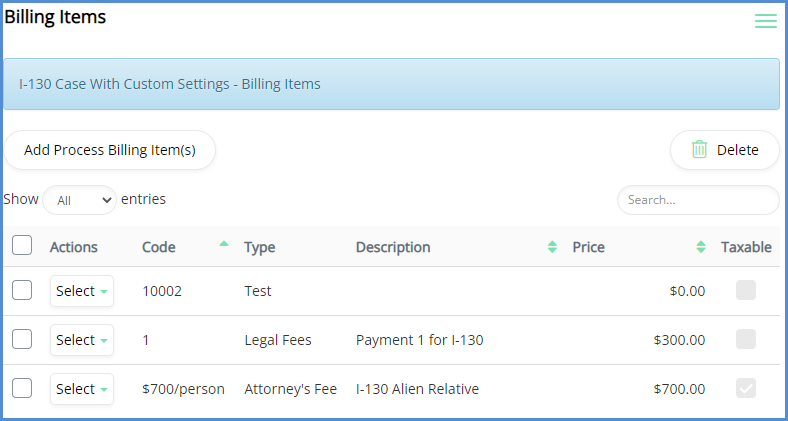Image resolution: width=788 pixels, height=421 pixels.
Task: Sort by Price column arrows
Action: coord(701,247)
